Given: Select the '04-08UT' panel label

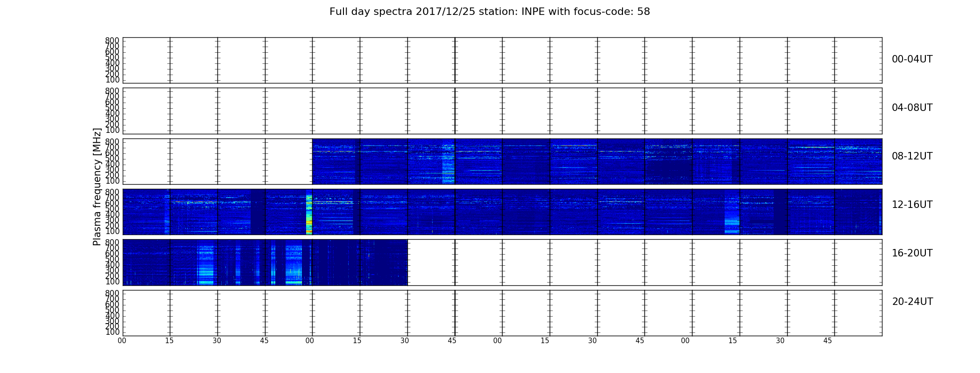Looking at the screenshot, I should [x=912, y=108].
